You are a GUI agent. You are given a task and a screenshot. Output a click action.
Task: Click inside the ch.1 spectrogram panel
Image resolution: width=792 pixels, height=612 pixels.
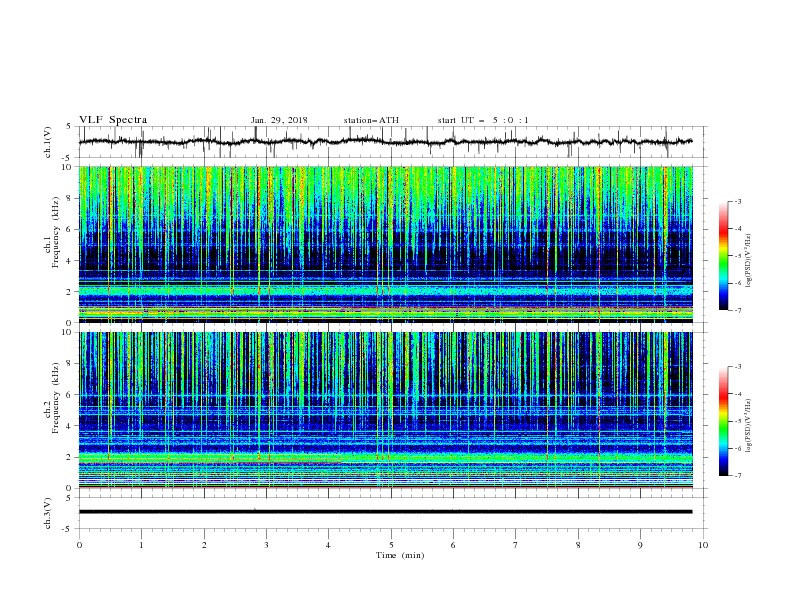click(x=386, y=244)
